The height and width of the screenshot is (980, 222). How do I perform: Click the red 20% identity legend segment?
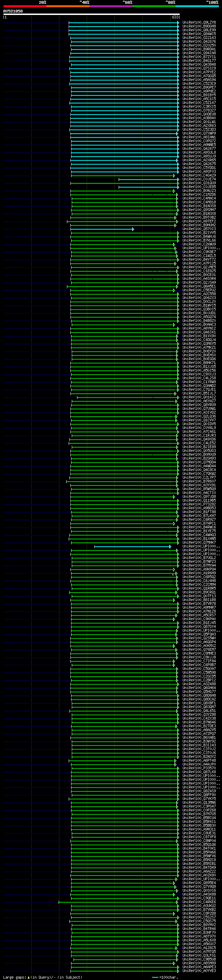click(x=25, y=6)
